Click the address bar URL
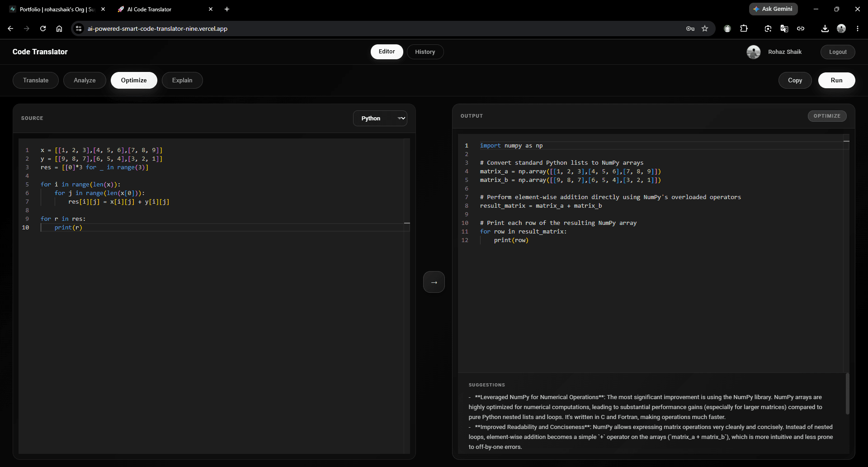Image resolution: width=868 pixels, height=467 pixels. click(157, 29)
